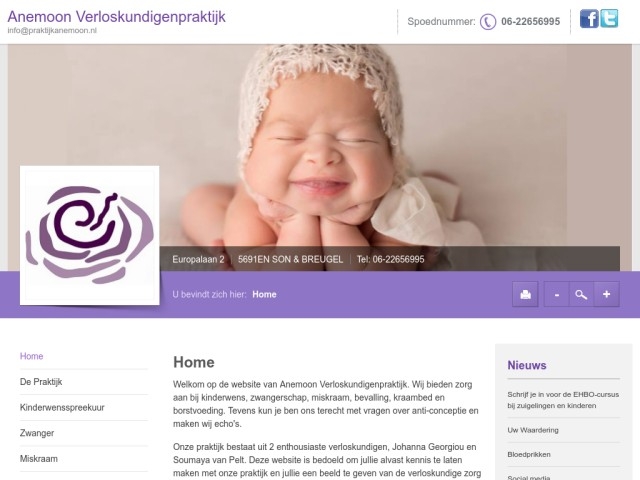
Task: Open the Facebook page icon
Action: pyautogui.click(x=589, y=19)
